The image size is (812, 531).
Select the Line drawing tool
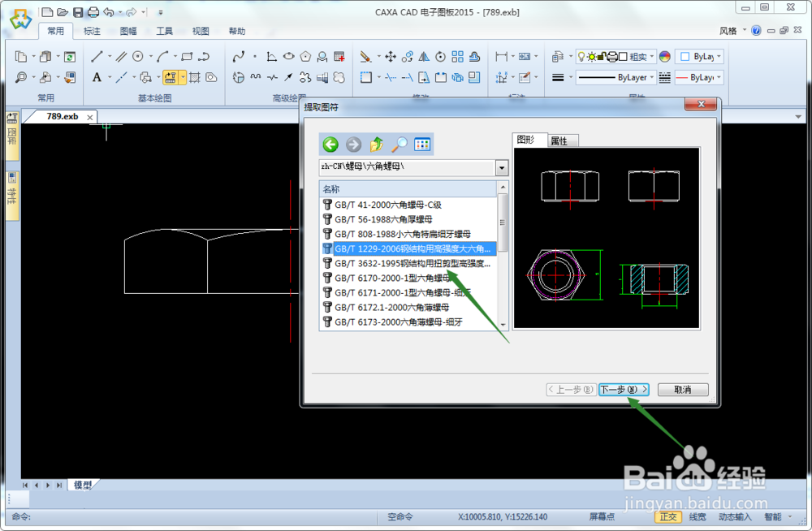tap(97, 57)
